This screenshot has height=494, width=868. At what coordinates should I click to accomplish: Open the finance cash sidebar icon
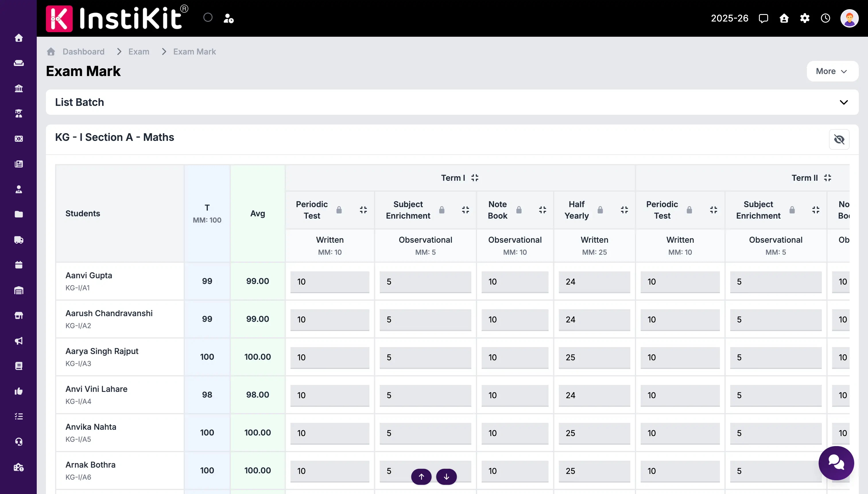[19, 139]
